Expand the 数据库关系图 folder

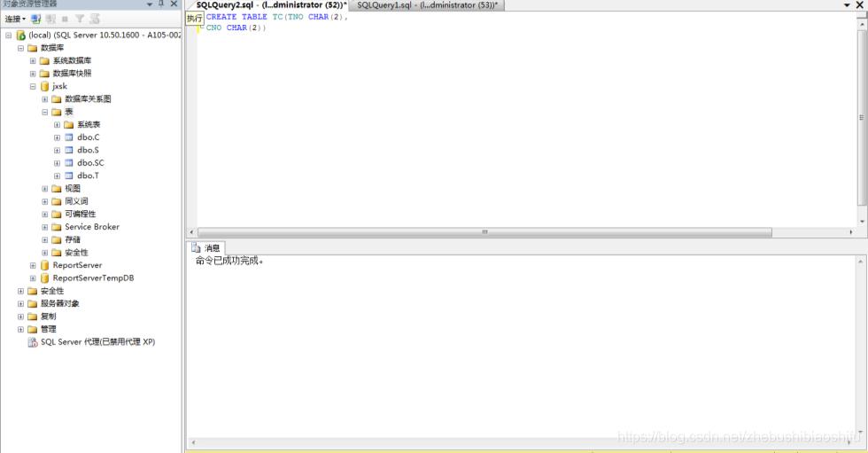(x=45, y=99)
